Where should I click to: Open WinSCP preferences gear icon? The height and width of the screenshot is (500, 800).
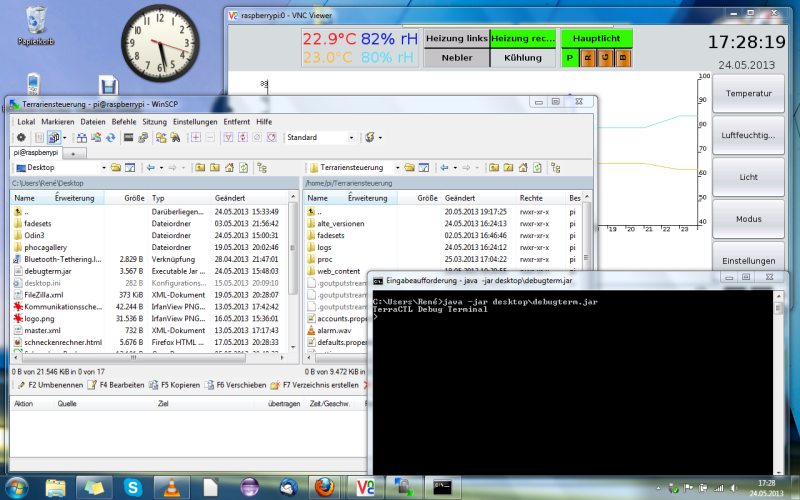[x=21, y=137]
